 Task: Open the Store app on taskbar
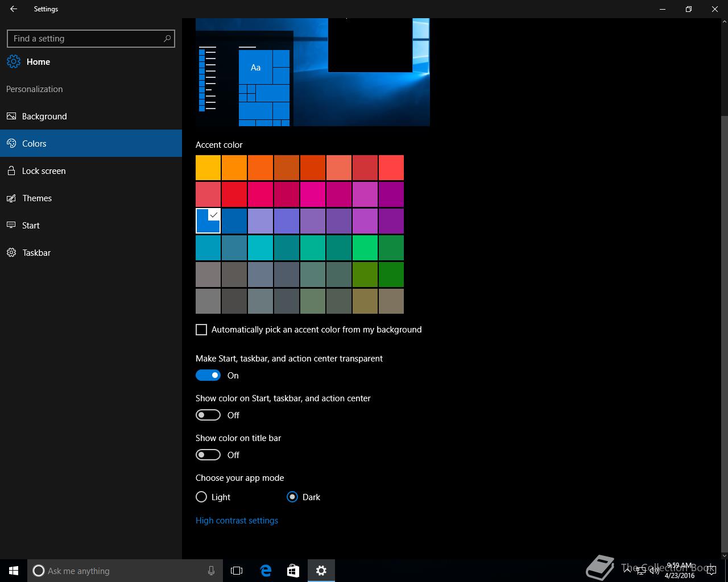(x=293, y=571)
